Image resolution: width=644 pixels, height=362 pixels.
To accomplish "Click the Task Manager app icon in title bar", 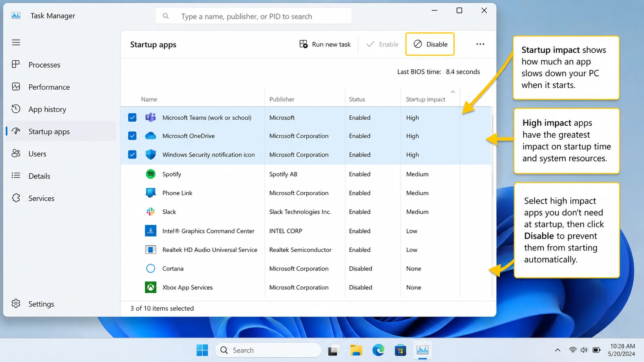I will [x=16, y=15].
